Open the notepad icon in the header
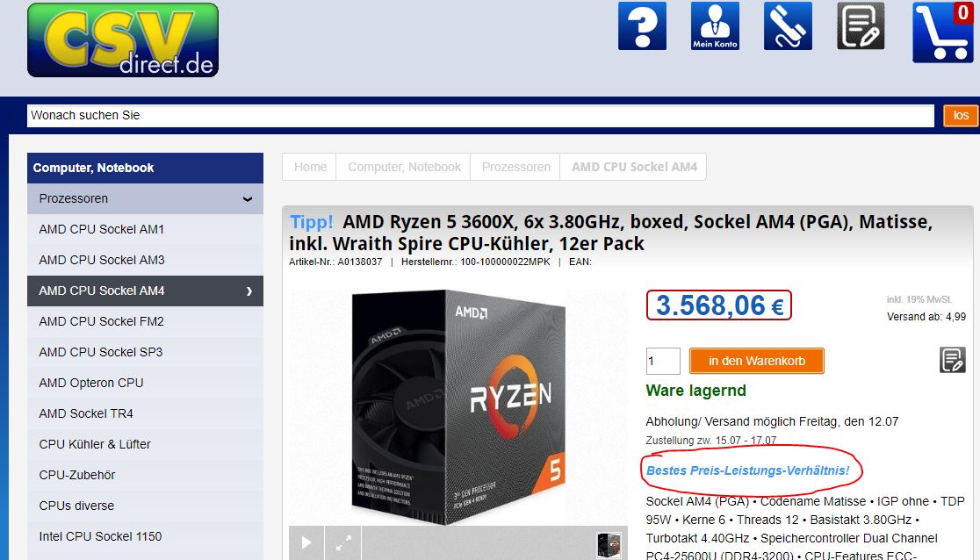The height and width of the screenshot is (560, 980). 861,25
